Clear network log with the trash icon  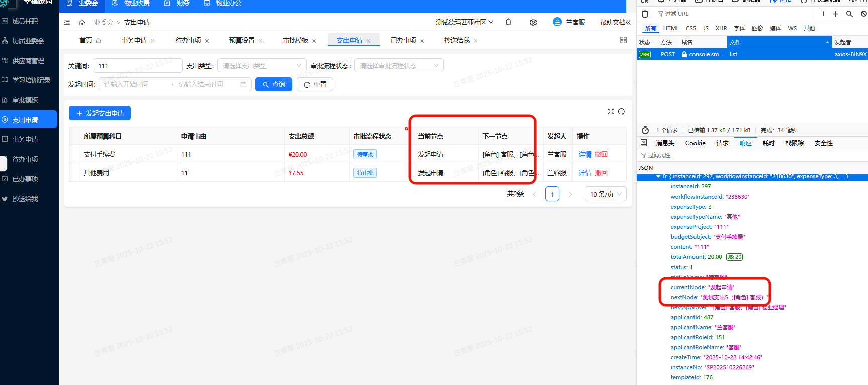(x=645, y=14)
